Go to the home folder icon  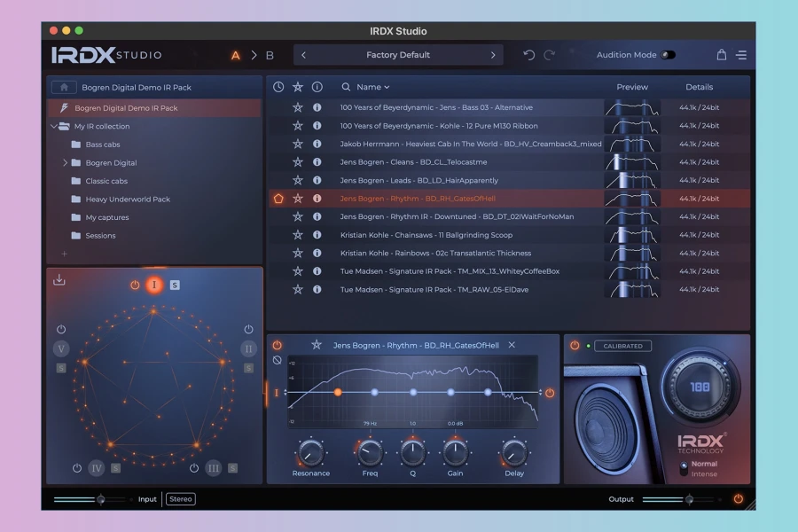pos(64,87)
